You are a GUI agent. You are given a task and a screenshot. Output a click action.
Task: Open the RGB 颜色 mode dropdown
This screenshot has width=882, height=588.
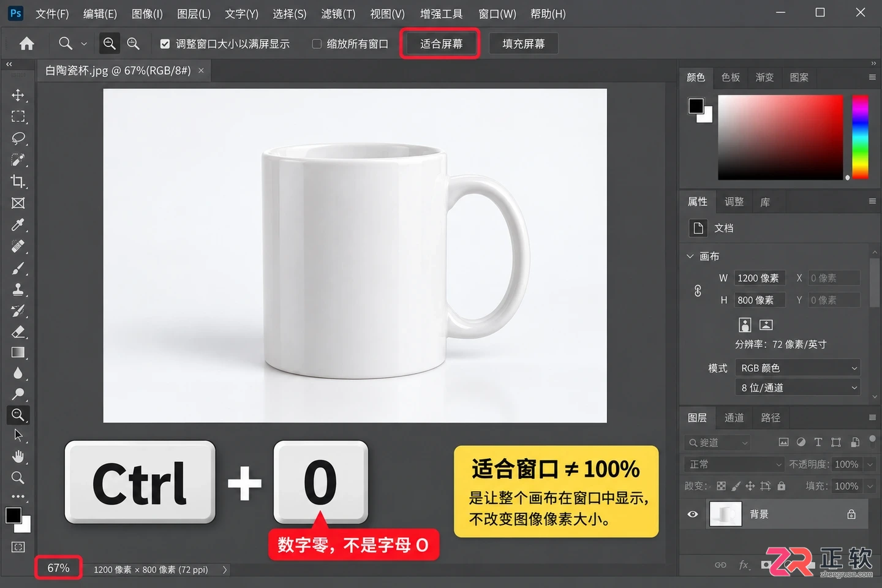(797, 368)
